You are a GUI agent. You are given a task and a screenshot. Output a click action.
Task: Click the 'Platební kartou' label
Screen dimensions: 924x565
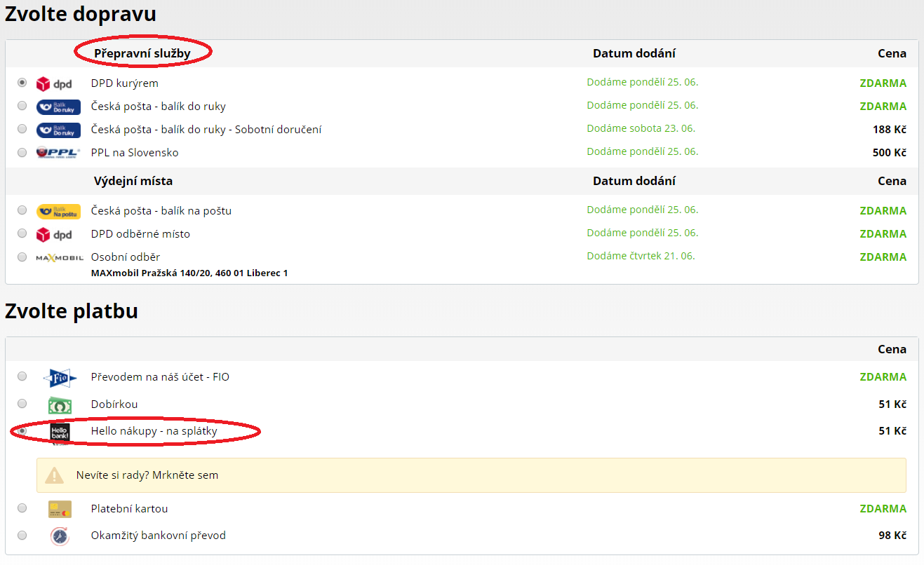(130, 509)
